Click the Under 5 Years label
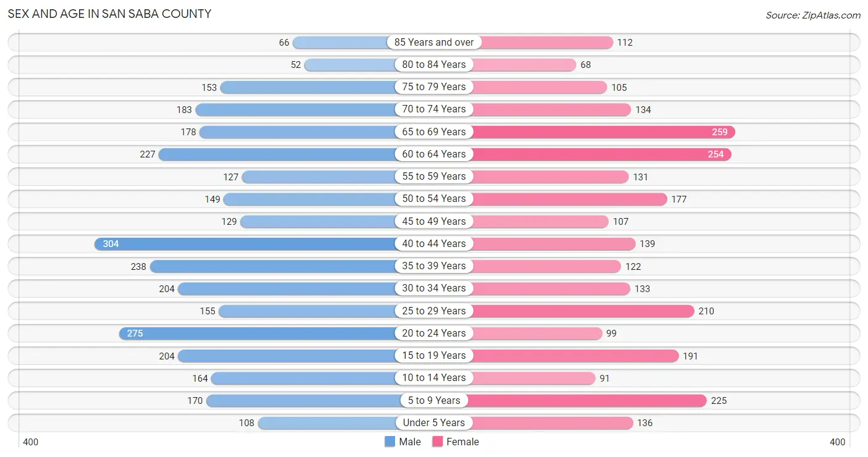 coord(434,423)
